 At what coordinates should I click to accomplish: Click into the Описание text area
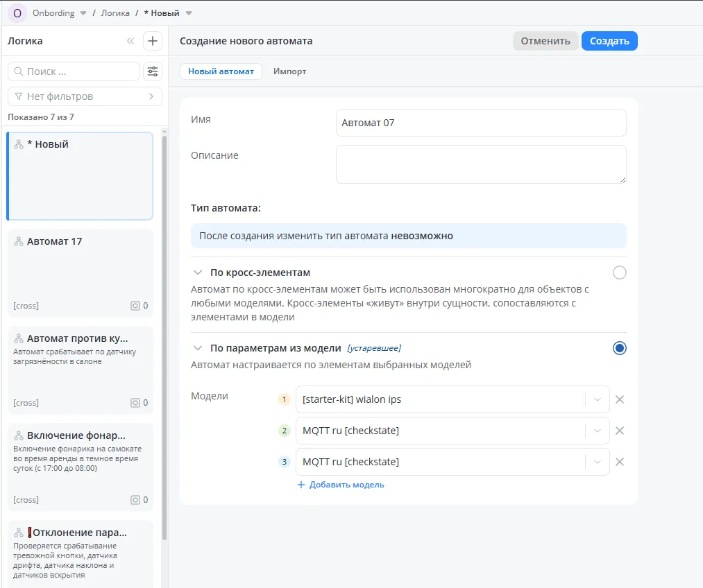click(x=480, y=164)
